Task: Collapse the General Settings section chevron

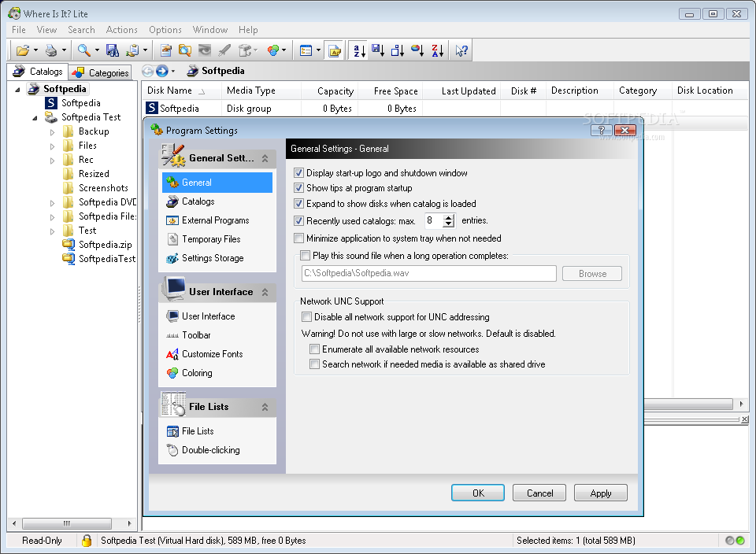Action: point(265,158)
